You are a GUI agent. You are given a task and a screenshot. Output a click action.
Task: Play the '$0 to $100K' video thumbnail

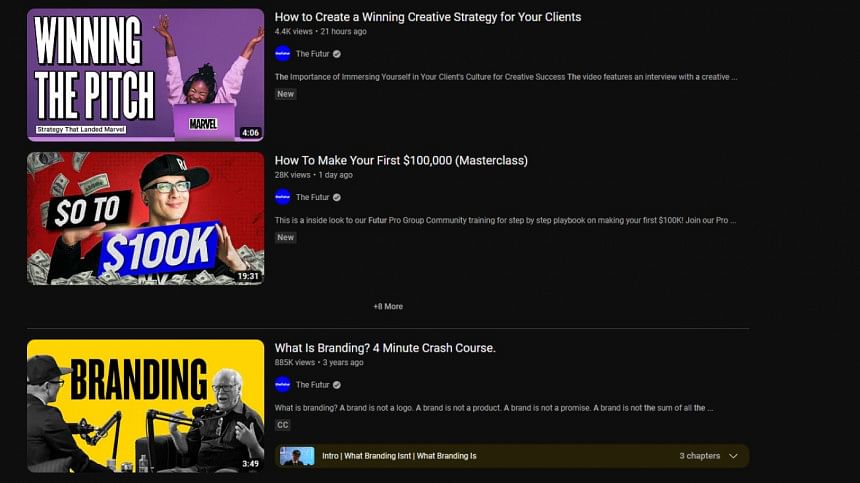coord(145,218)
